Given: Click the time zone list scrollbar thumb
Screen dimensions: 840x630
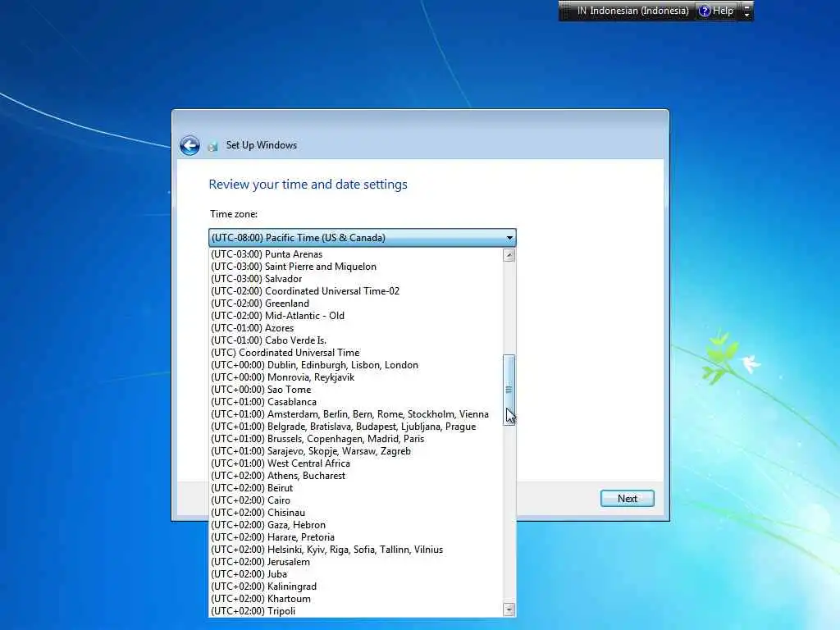Looking at the screenshot, I should point(509,390).
